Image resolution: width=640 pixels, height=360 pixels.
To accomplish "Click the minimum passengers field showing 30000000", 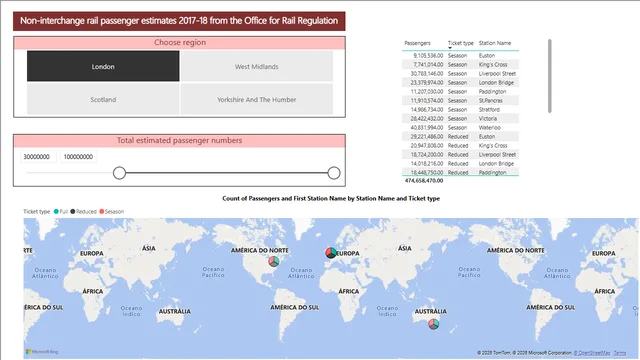I will click(38, 157).
